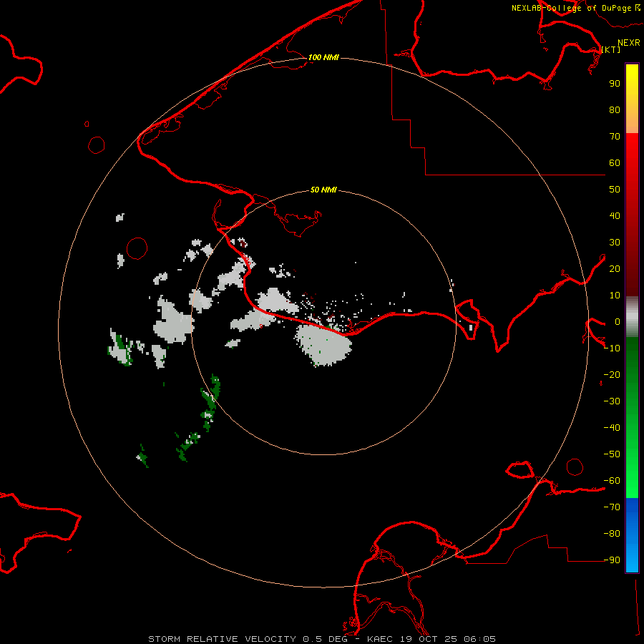Click the -90 value on velocity scale

tap(612, 560)
